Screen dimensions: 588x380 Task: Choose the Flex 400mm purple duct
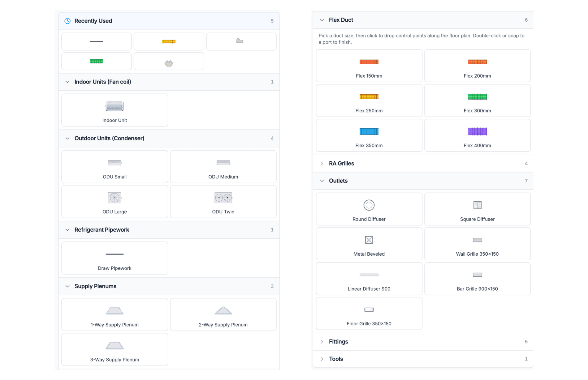(x=477, y=135)
